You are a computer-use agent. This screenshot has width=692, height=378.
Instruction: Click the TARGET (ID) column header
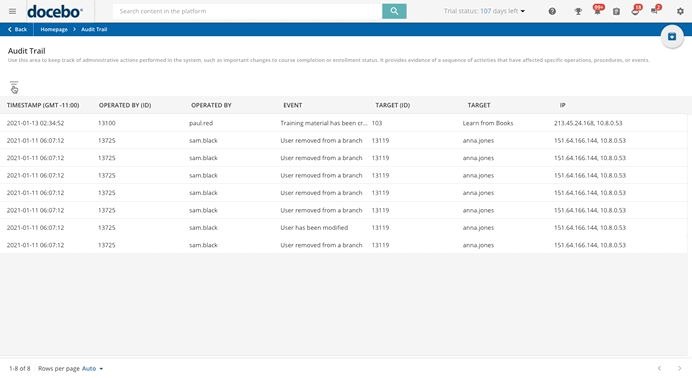point(392,105)
